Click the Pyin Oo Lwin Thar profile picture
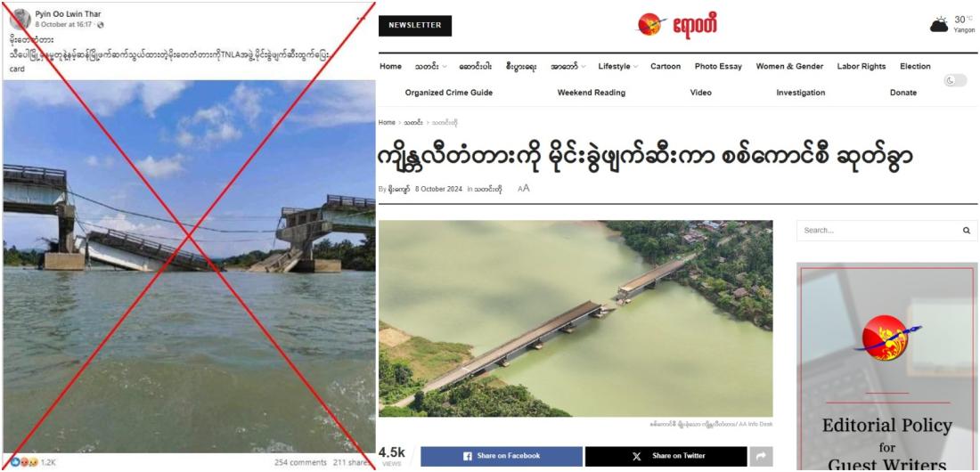980x472 pixels. (20, 19)
